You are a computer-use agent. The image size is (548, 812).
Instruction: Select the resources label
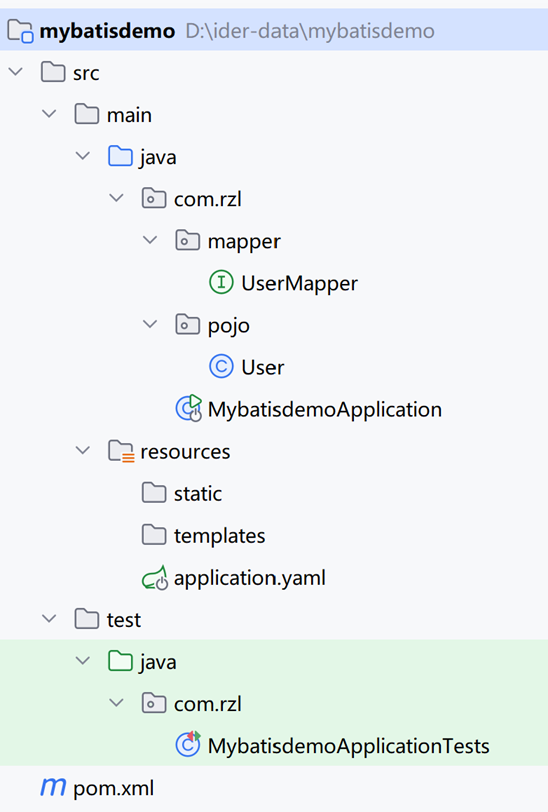pos(185,452)
